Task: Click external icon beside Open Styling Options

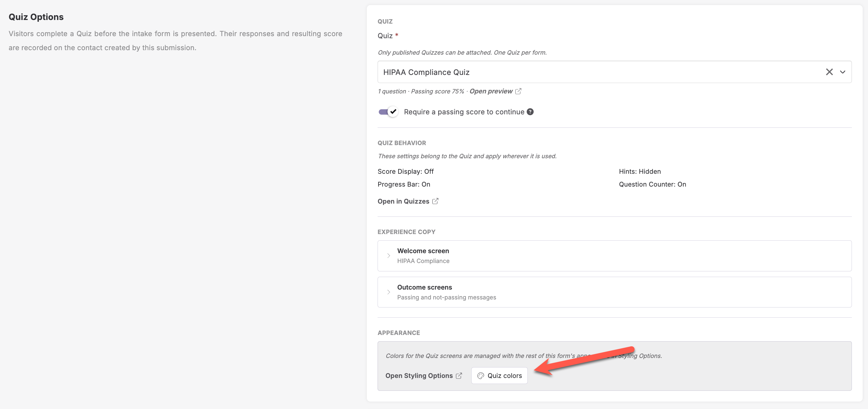Action: 459,376
